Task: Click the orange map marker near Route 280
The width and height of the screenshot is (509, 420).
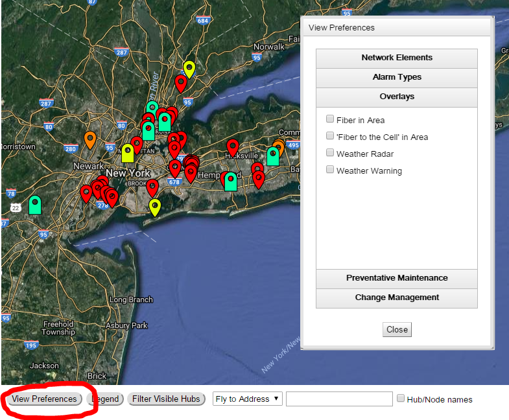Action: tap(90, 139)
